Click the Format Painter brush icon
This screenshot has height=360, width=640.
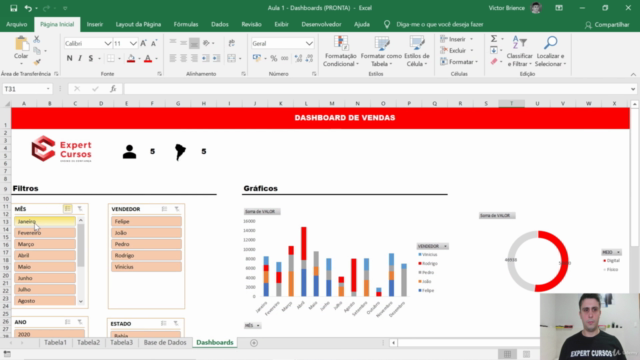click(37, 62)
